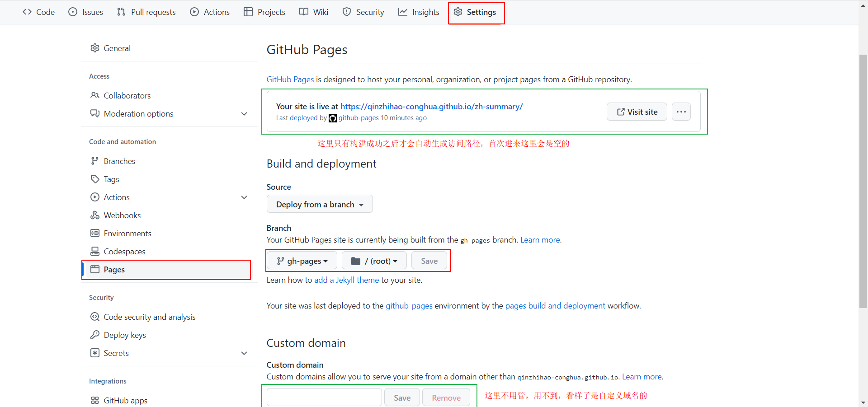Screen dimensions: 868x407
Task: Open the github-pages environment link
Action: (x=409, y=306)
